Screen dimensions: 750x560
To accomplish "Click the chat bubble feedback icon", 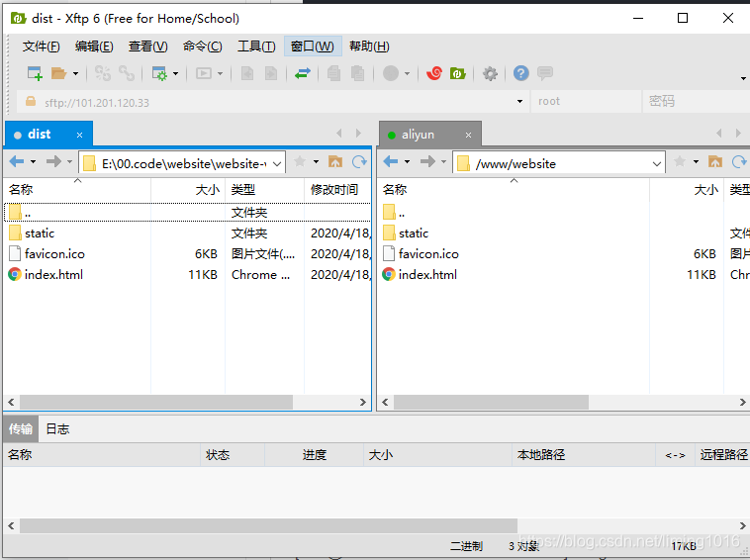I will [545, 73].
